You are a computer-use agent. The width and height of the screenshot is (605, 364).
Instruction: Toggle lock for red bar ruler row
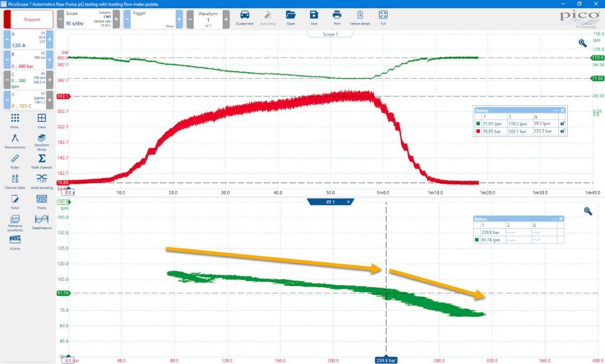[562, 131]
